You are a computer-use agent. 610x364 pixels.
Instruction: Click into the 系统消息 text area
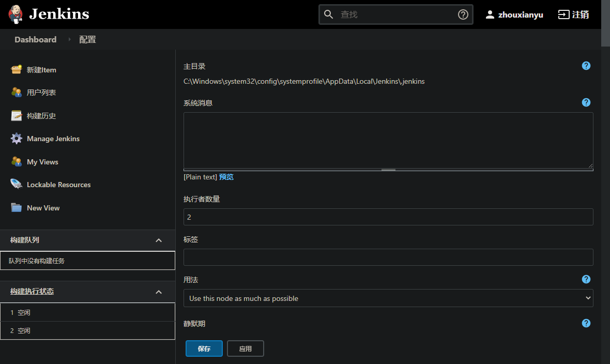coord(388,141)
